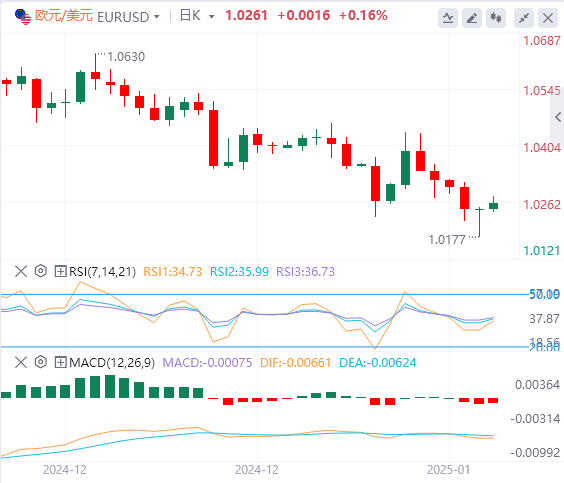The height and width of the screenshot is (483, 564).
Task: Open RSI settings hexagon icon
Action: point(41,271)
